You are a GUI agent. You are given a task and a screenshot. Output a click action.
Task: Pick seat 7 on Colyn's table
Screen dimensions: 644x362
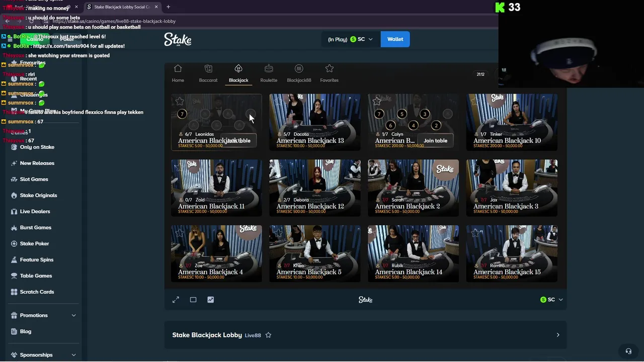(379, 114)
